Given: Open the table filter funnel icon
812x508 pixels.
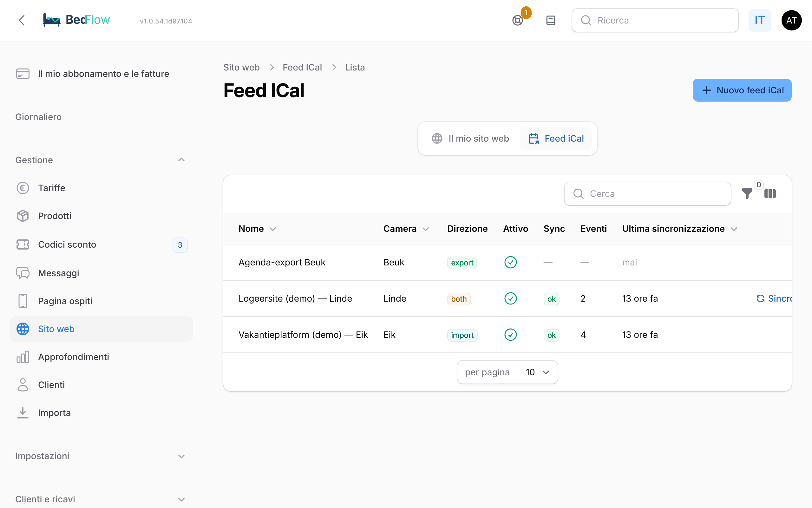Looking at the screenshot, I should 747,194.
